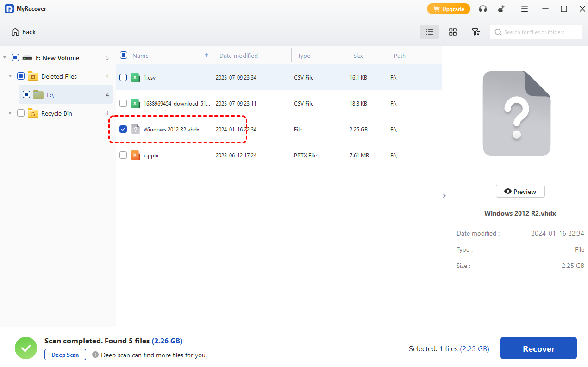Click the 1688969454_download CSV file icon
This screenshot has width=588, height=367.
136,104
